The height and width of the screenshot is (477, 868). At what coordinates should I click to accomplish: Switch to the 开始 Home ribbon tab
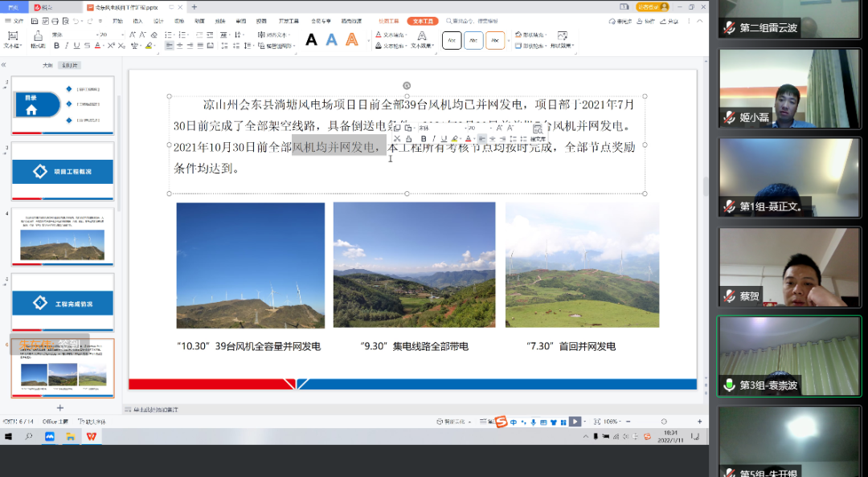117,21
